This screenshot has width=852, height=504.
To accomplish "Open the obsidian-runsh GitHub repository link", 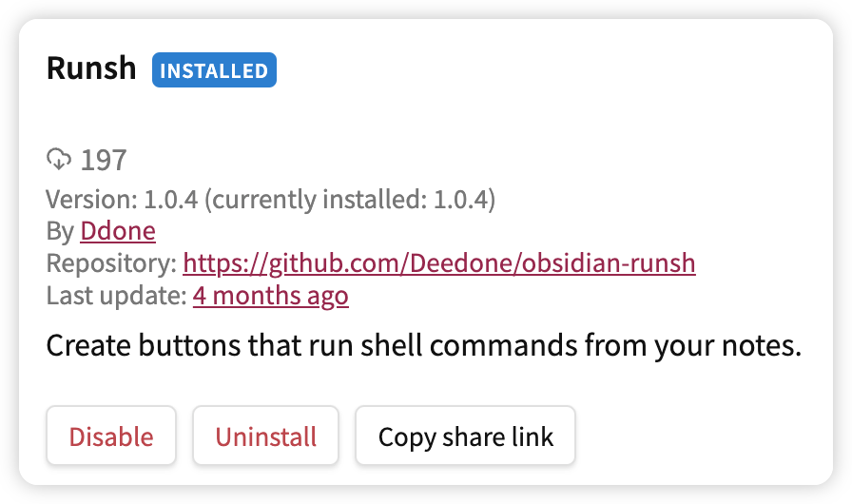I will [x=439, y=262].
